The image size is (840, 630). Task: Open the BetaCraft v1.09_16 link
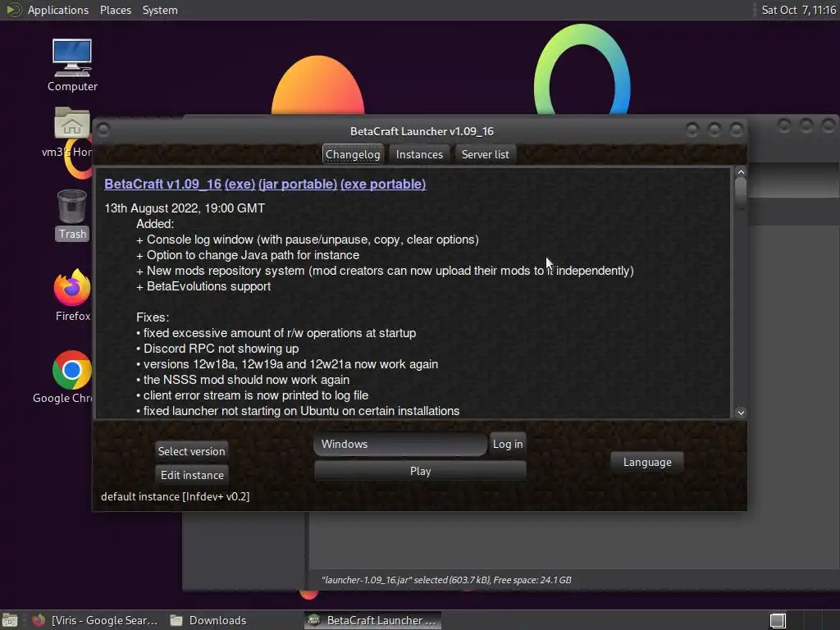(x=163, y=184)
